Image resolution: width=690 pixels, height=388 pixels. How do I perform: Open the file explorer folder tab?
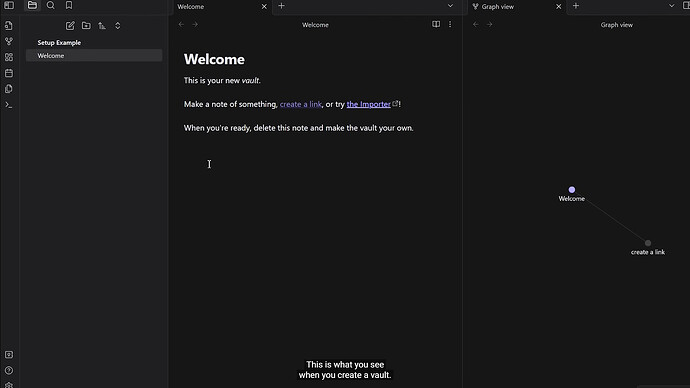pos(32,5)
